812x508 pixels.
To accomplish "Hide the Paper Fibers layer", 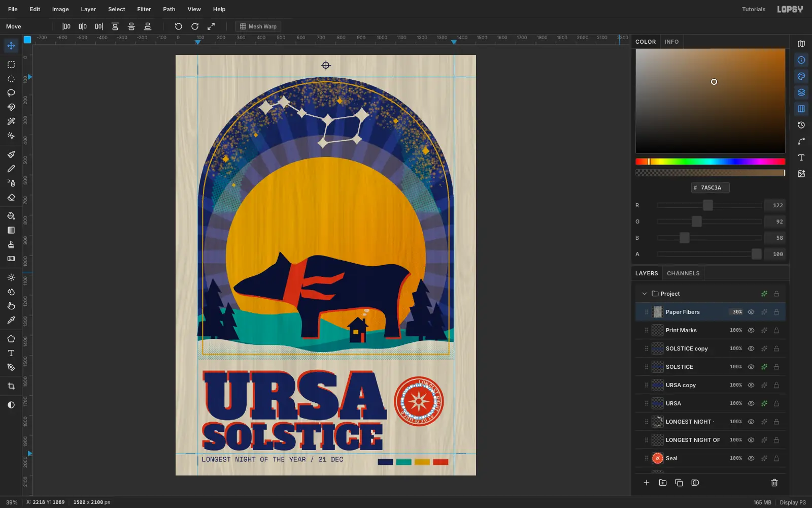I will click(751, 312).
